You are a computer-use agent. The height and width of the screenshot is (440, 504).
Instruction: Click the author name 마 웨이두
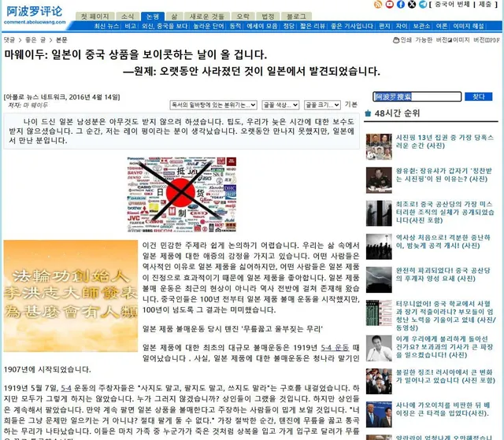click(x=34, y=105)
